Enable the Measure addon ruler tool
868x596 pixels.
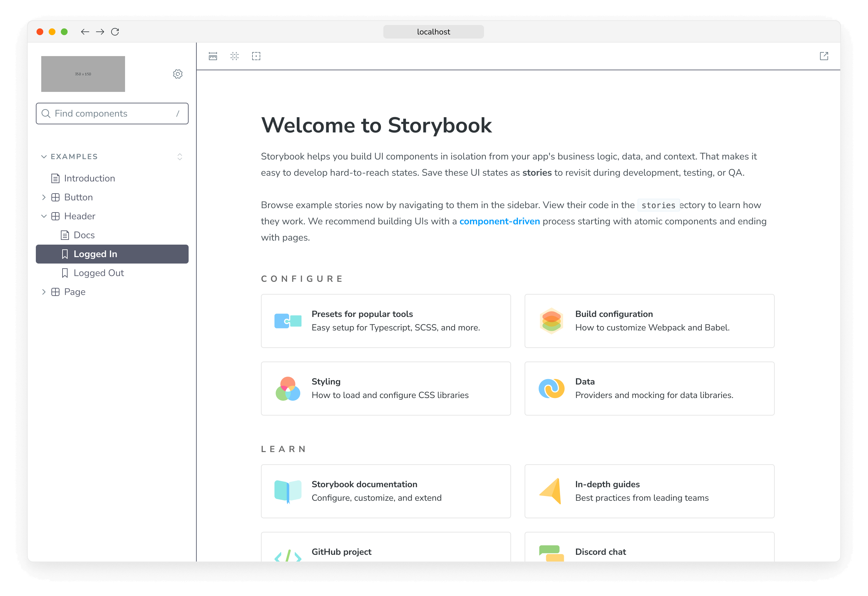coord(213,56)
